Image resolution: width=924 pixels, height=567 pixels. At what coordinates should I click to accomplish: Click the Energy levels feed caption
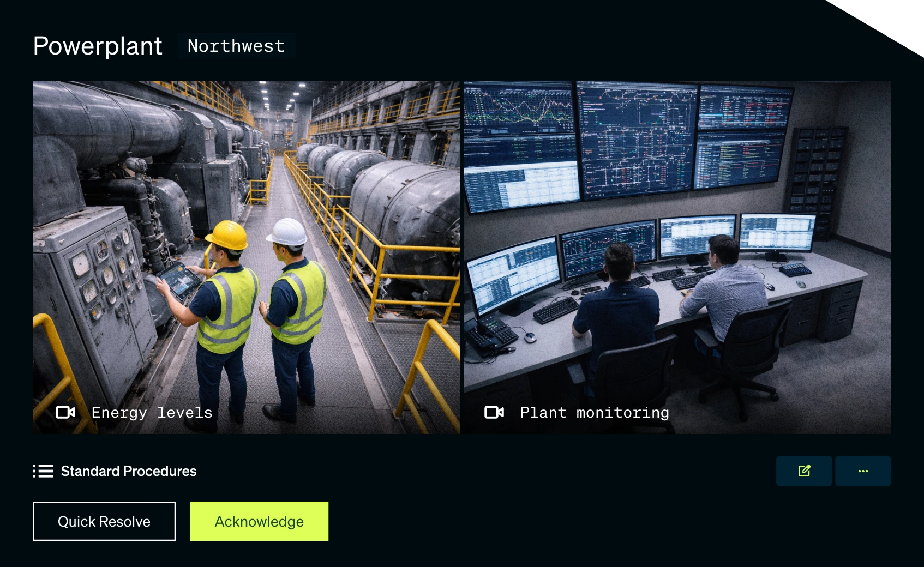click(152, 413)
